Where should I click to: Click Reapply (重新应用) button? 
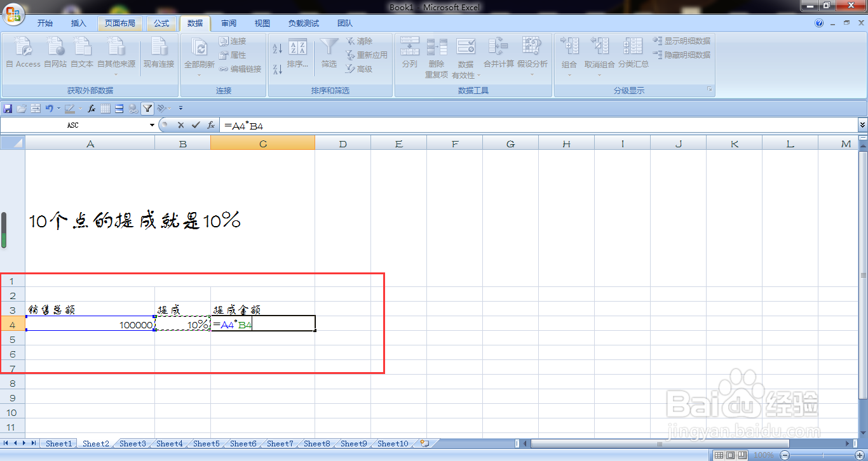(x=367, y=55)
